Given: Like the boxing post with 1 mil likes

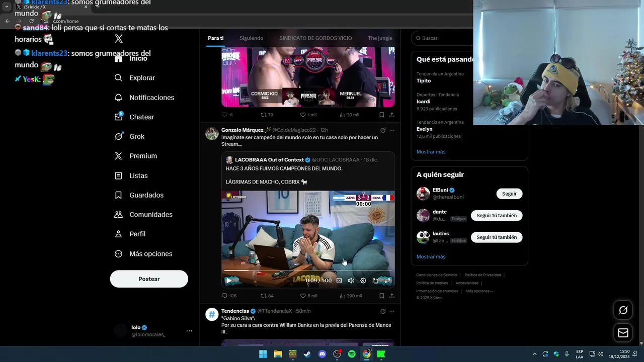Looking at the screenshot, I should click(x=308, y=115).
